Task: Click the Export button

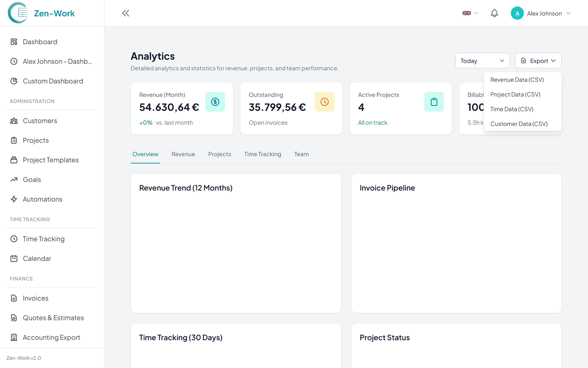Action: point(538,60)
